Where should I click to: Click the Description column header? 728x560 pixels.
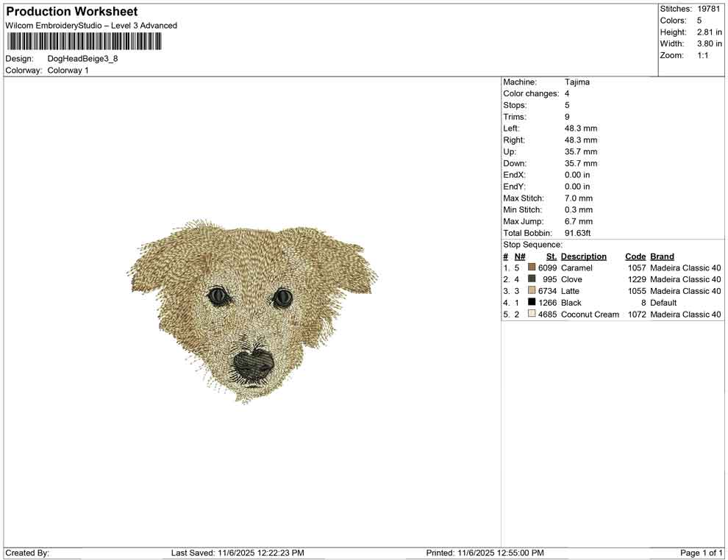[x=583, y=256]
